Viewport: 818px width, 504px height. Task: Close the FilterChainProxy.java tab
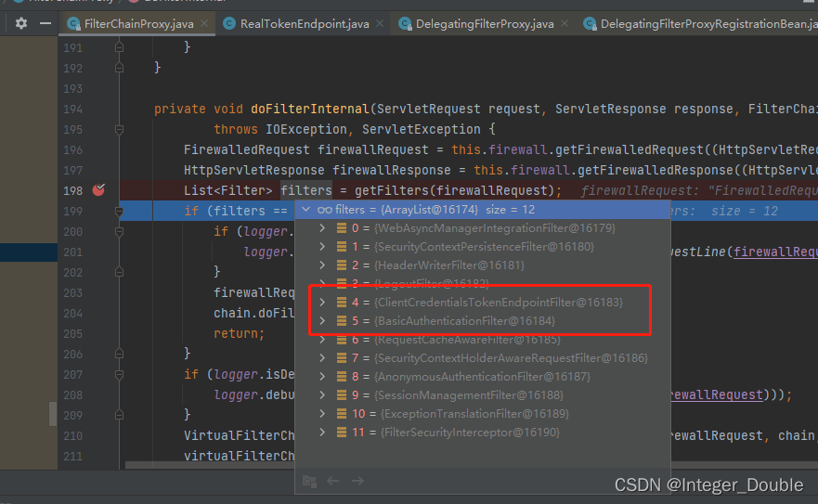[x=204, y=23]
